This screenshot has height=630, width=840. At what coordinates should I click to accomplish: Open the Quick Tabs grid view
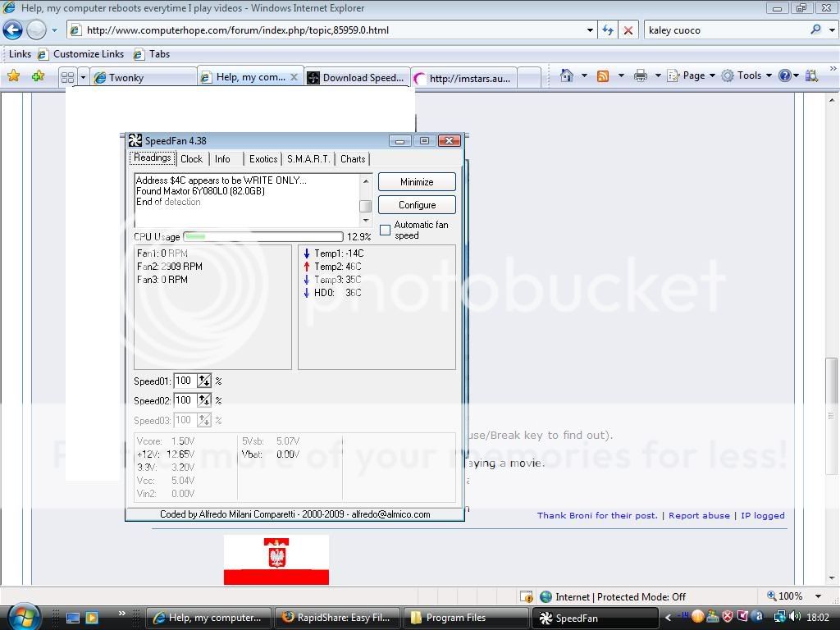[67, 77]
